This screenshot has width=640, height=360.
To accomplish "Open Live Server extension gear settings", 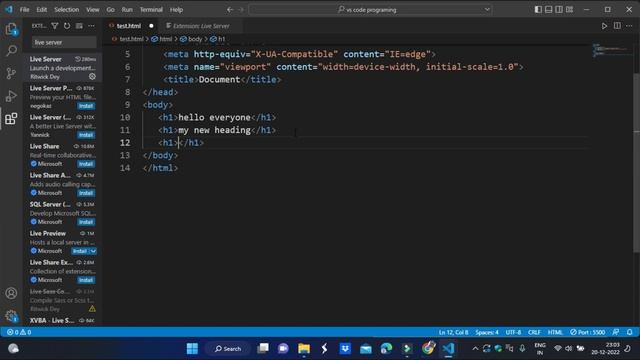I will pos(92,76).
